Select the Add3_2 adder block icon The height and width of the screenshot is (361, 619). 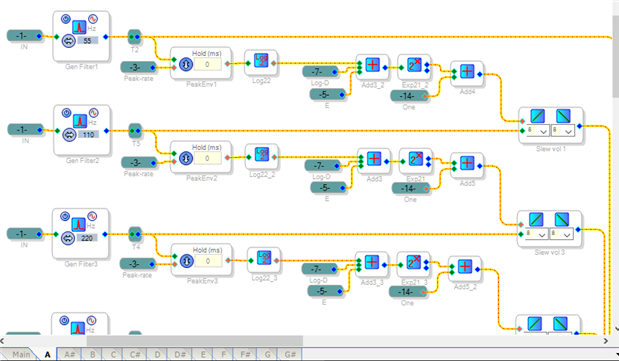point(372,64)
